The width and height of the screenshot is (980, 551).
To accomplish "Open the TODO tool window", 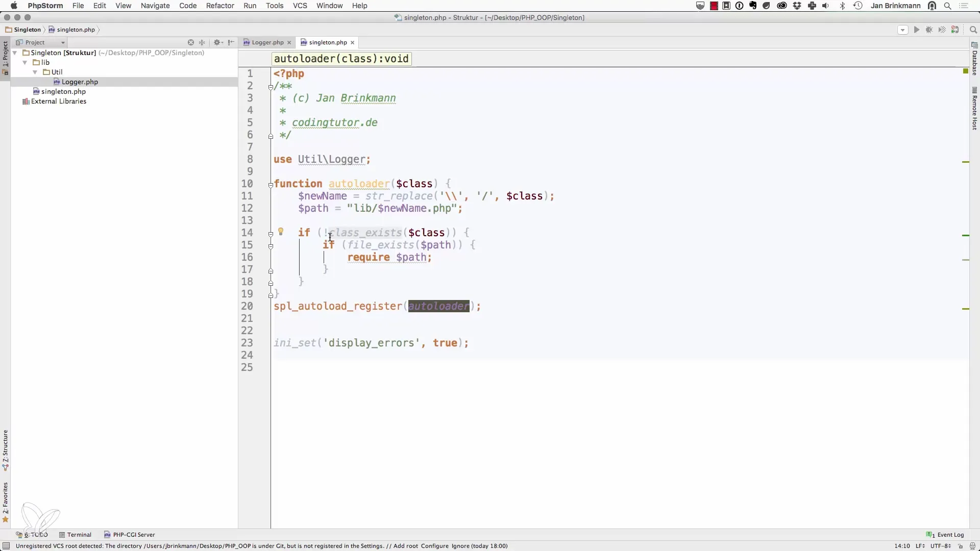I will pos(32,535).
